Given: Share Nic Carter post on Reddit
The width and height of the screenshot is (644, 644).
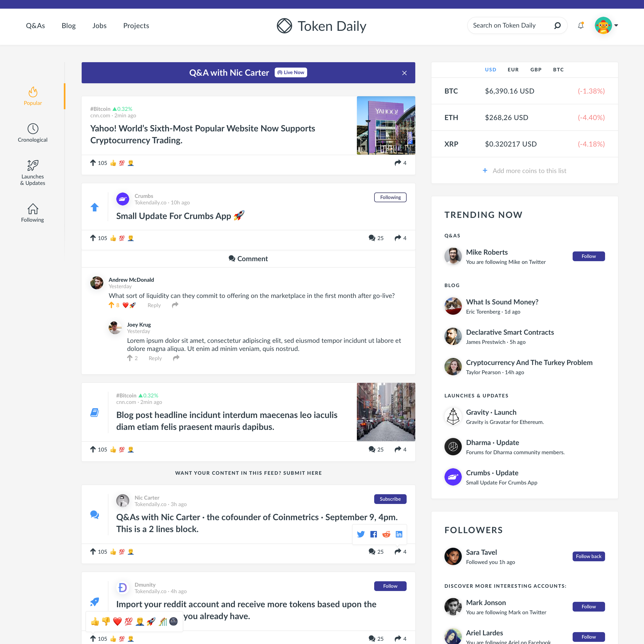Looking at the screenshot, I should (386, 534).
